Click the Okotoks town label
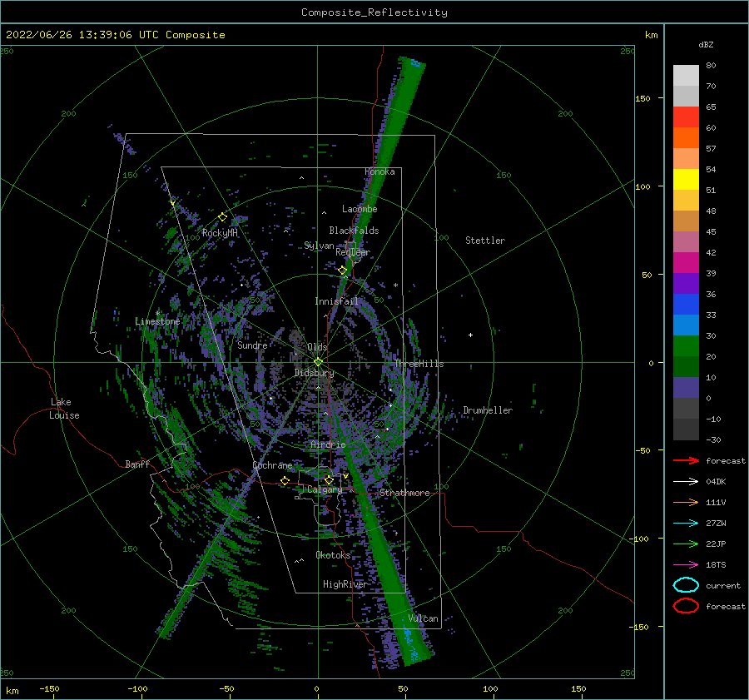The image size is (749, 700). coord(334,555)
